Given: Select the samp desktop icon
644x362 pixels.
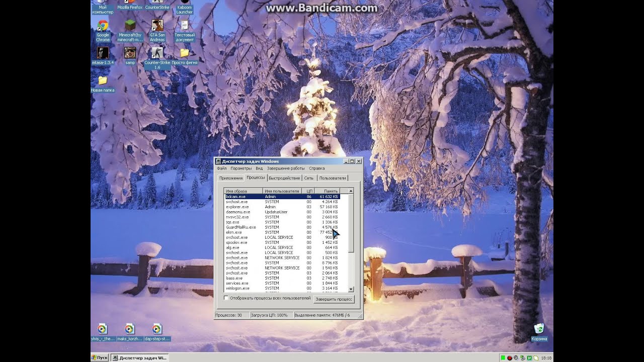Looking at the screenshot, I should [x=130, y=56].
